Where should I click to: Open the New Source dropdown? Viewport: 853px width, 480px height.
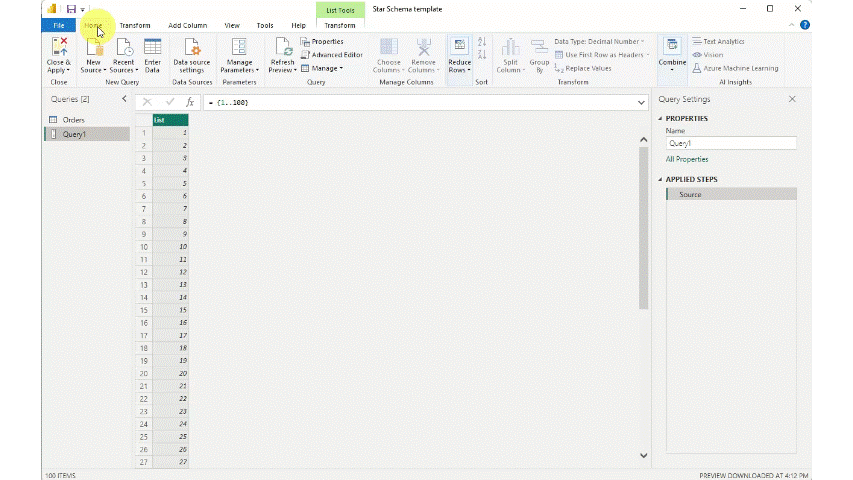[x=93, y=67]
